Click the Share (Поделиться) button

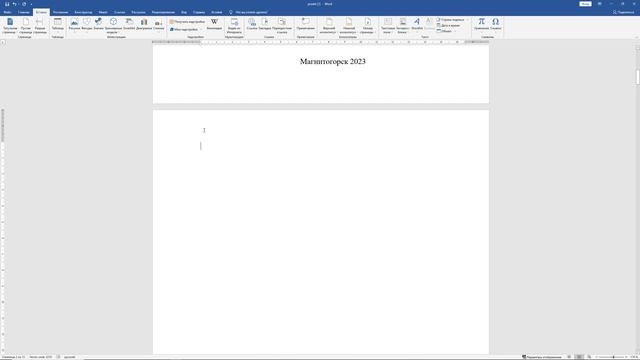[623, 12]
